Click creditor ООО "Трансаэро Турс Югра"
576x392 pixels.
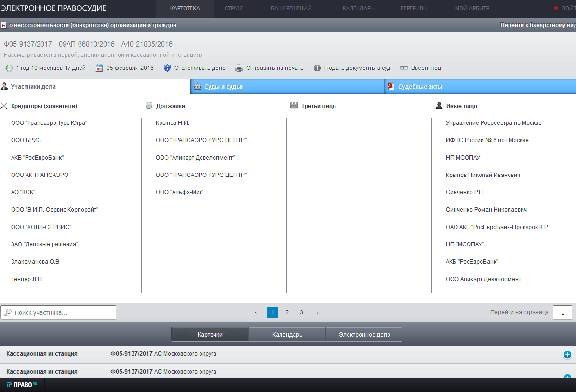49,122
